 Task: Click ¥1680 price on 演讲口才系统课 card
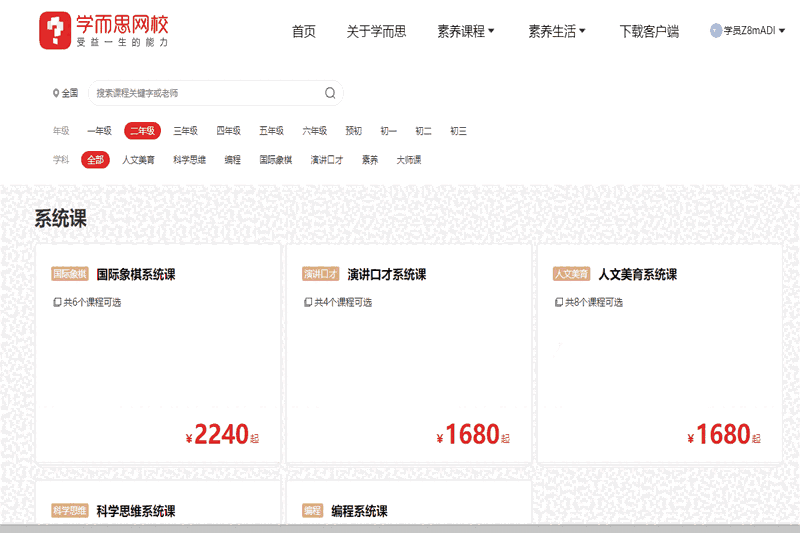473,435
